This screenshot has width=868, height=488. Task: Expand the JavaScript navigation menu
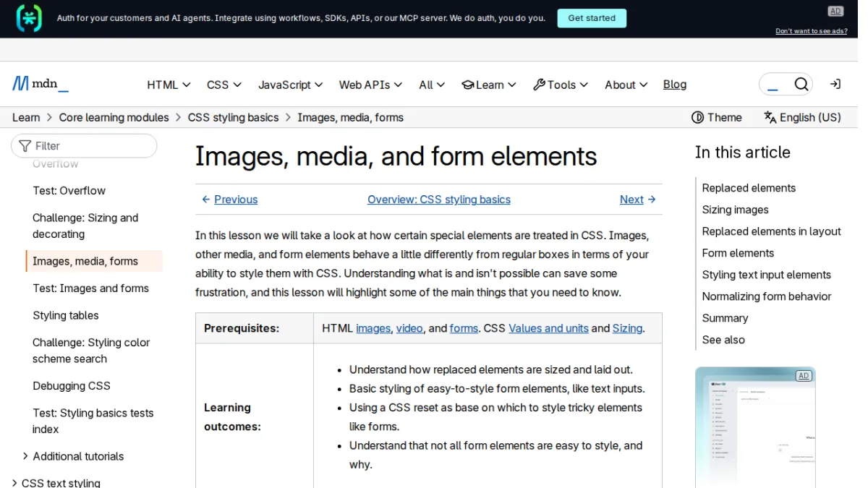click(290, 85)
